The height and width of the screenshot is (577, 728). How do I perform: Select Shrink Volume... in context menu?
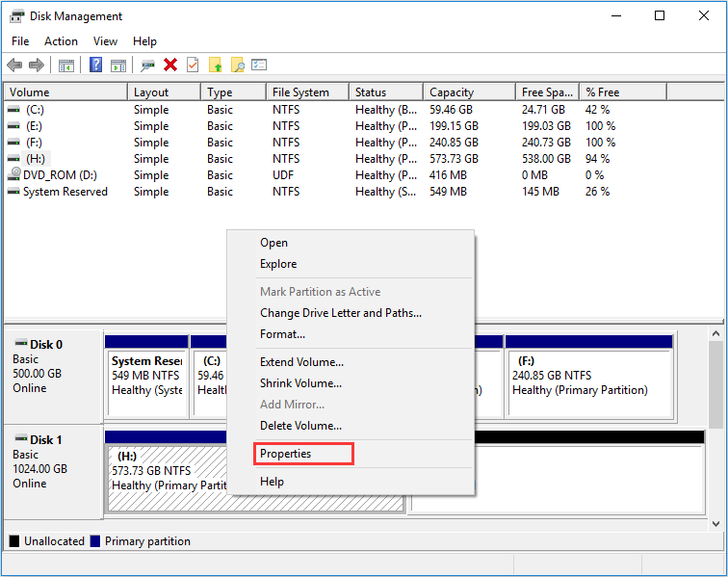click(351, 383)
